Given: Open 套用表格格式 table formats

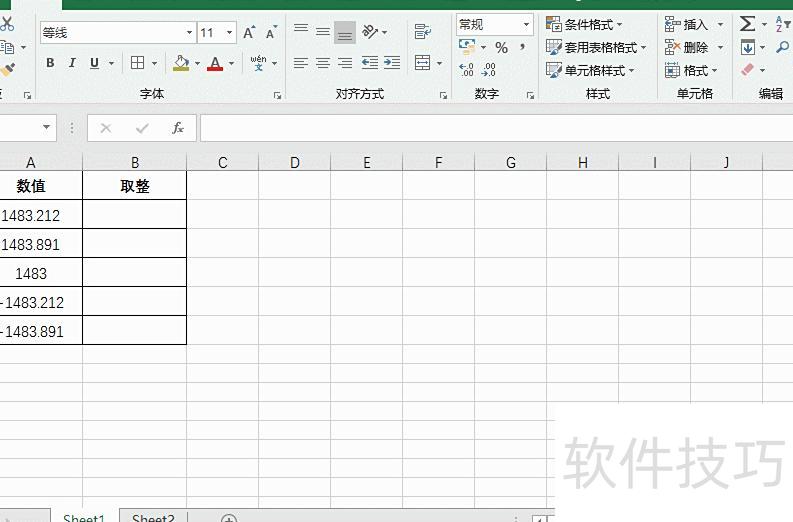Looking at the screenshot, I should (596, 48).
